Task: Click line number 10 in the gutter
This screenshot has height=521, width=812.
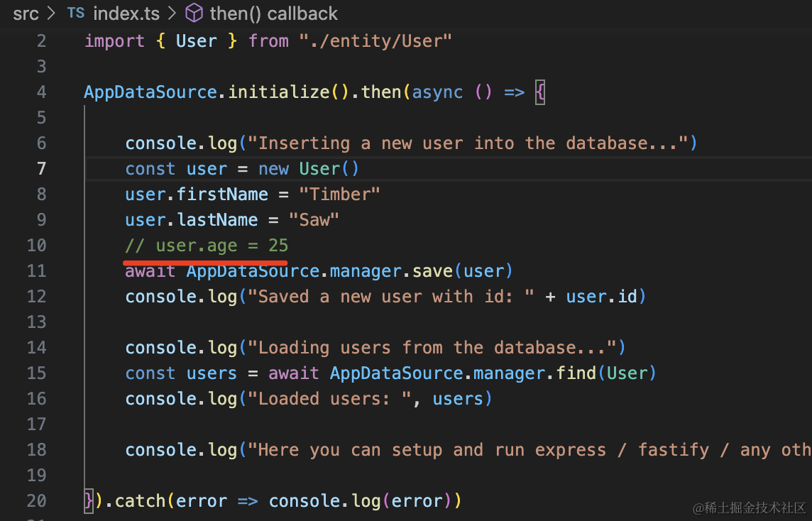Action: [x=36, y=245]
